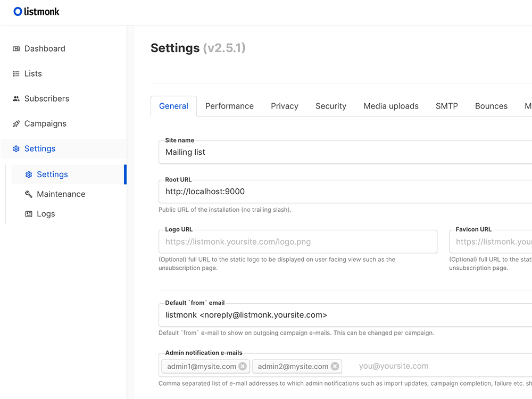This screenshot has width=532, height=399.
Task: Switch to the Bounces tab
Action: [491, 106]
